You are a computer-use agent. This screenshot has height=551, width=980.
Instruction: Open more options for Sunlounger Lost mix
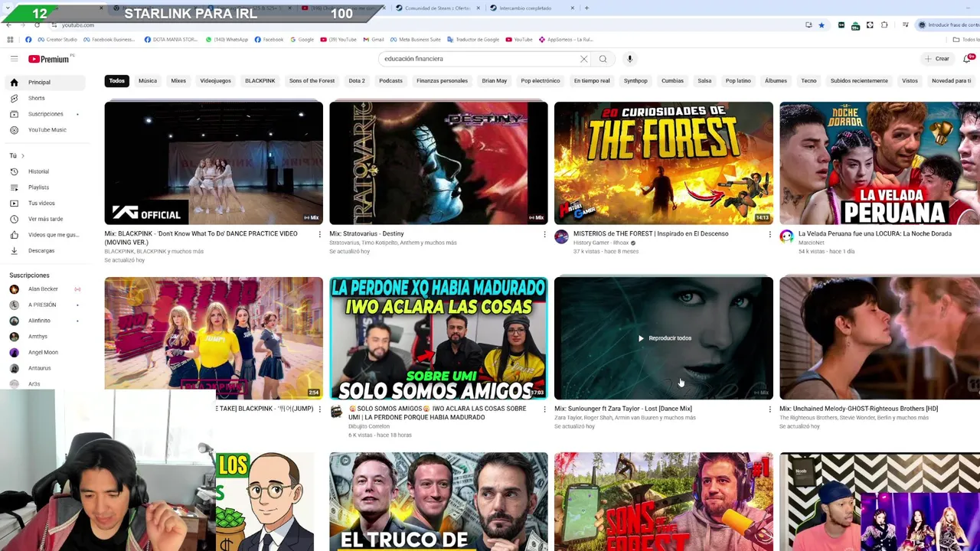tap(770, 409)
